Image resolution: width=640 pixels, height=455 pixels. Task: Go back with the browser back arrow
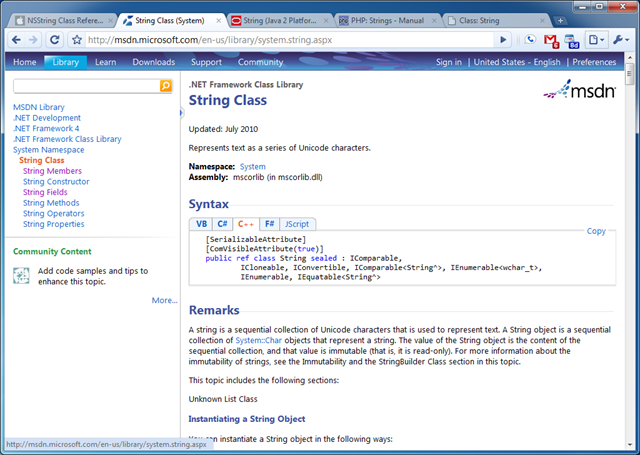[16, 40]
